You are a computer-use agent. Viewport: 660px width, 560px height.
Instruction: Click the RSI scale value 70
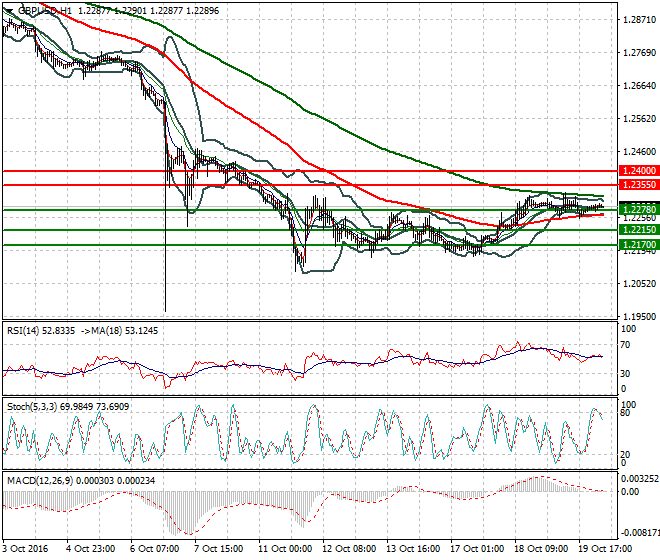(625, 345)
